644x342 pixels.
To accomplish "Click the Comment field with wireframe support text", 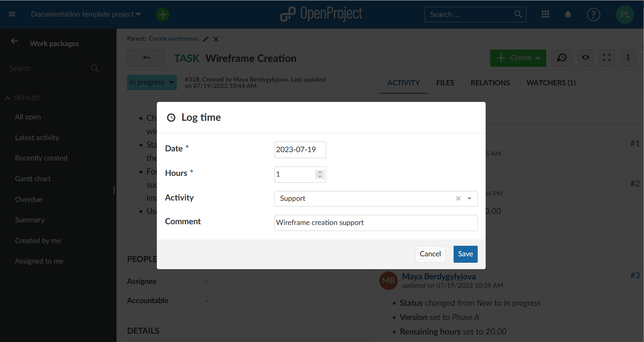I will [x=376, y=223].
